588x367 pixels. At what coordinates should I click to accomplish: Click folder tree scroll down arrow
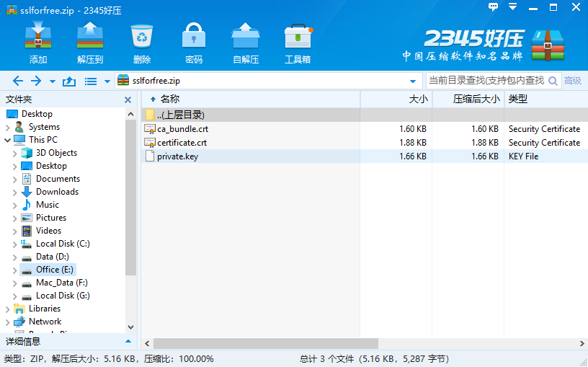[130, 327]
